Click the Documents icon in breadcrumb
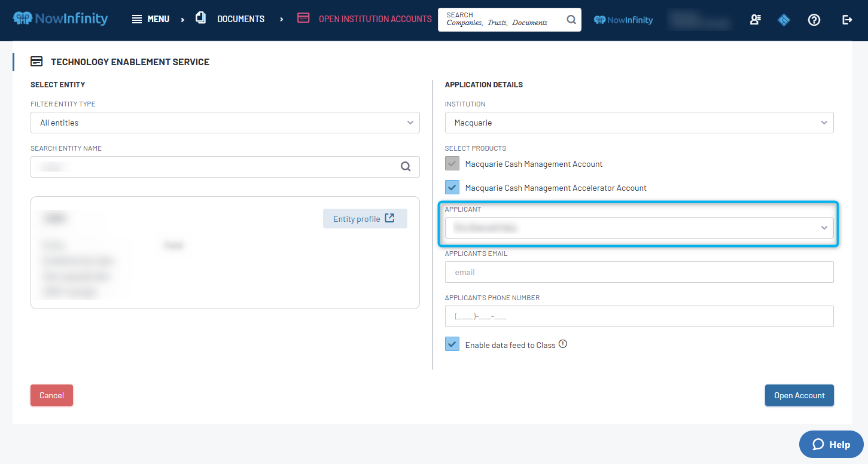Viewport: 868px width, 464px height. coord(201,19)
